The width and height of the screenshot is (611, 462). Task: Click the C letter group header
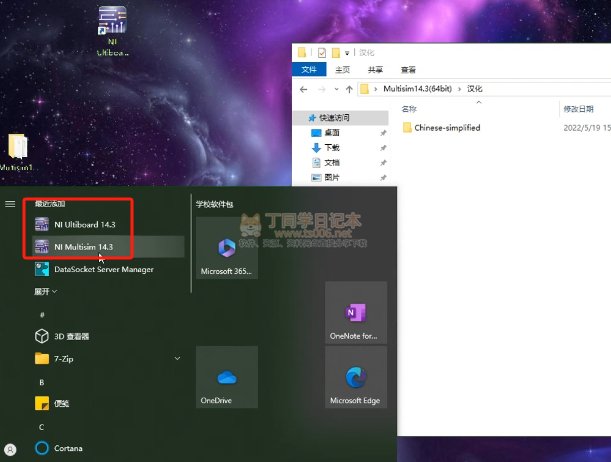(42, 427)
